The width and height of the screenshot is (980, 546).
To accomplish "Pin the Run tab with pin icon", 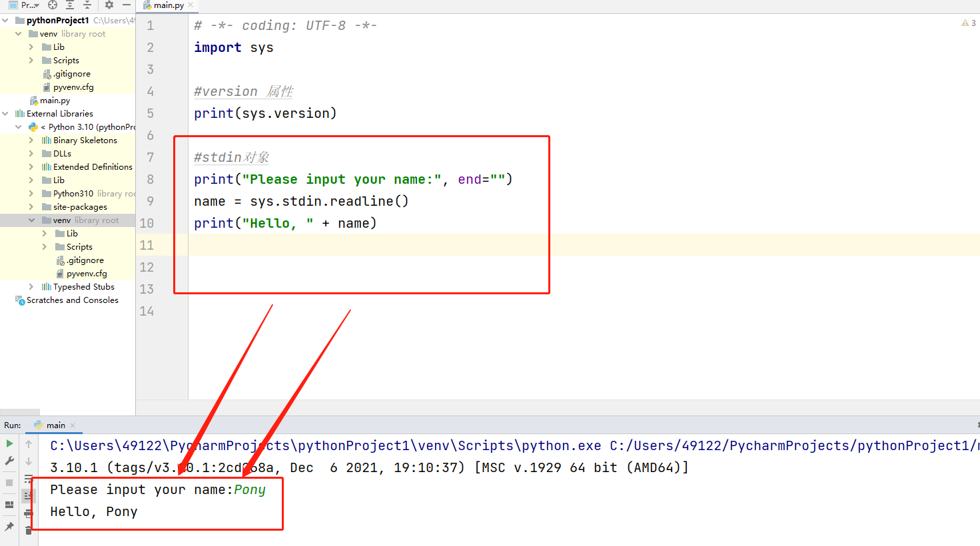I will (9, 527).
